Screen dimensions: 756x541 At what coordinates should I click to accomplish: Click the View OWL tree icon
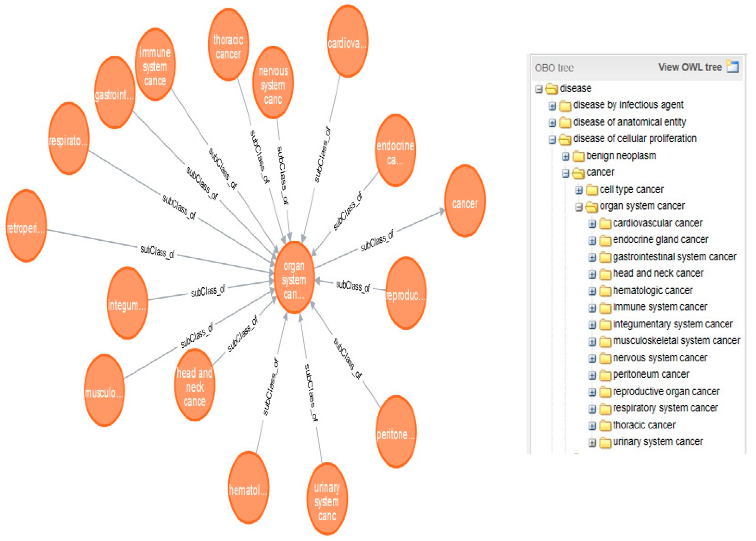pos(732,67)
